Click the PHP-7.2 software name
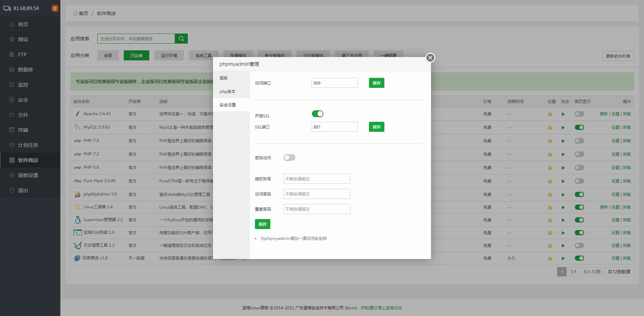 click(91, 154)
